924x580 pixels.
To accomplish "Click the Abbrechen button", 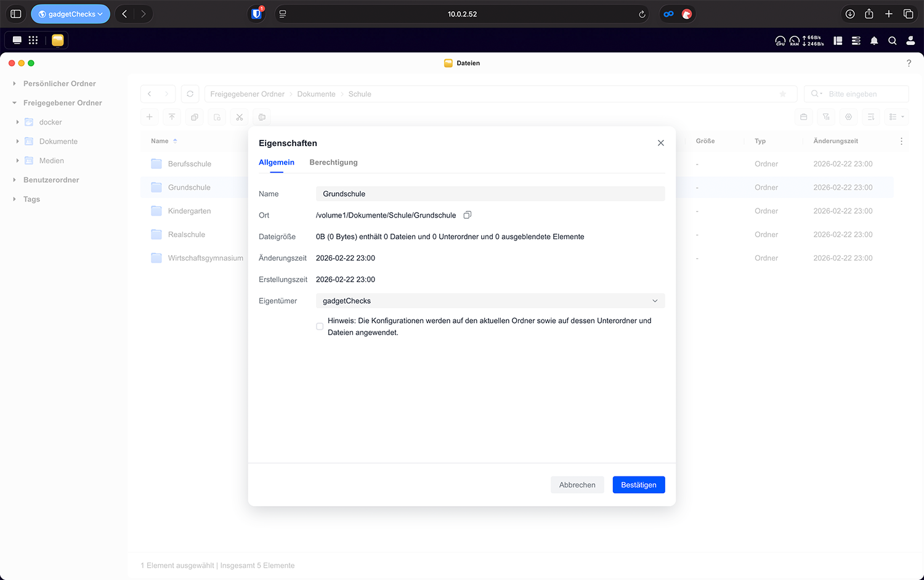I will click(x=577, y=485).
